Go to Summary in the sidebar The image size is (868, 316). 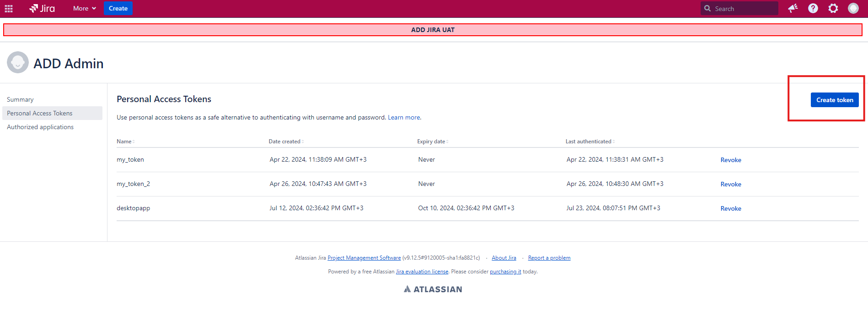[20, 100]
